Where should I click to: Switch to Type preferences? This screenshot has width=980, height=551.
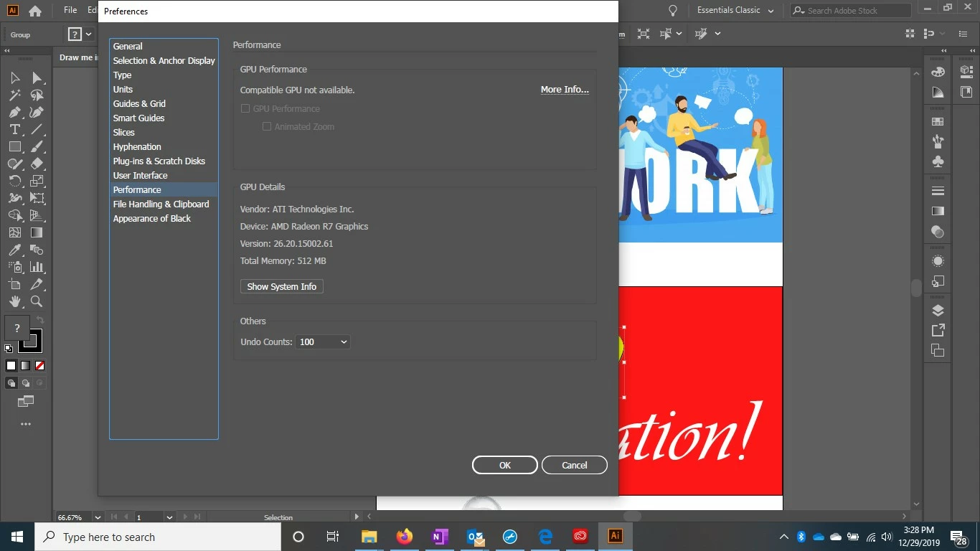pyautogui.click(x=122, y=75)
